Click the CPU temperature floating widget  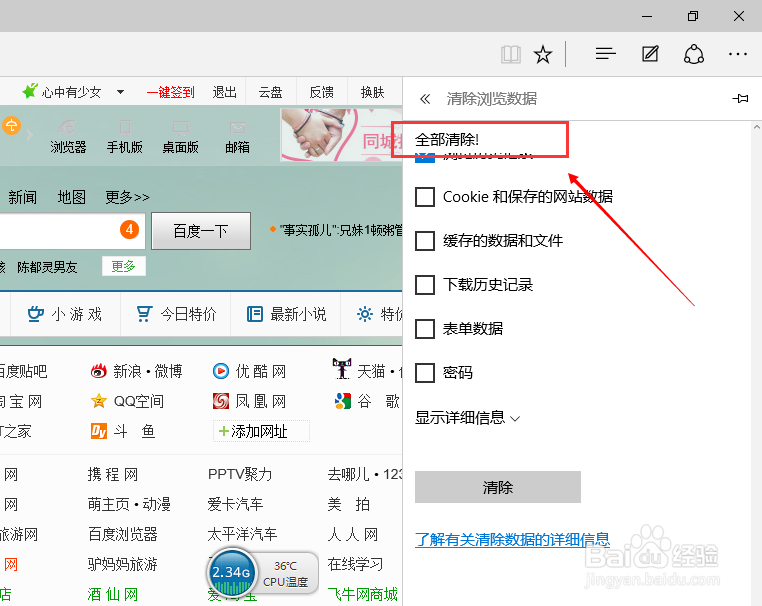[x=263, y=573]
